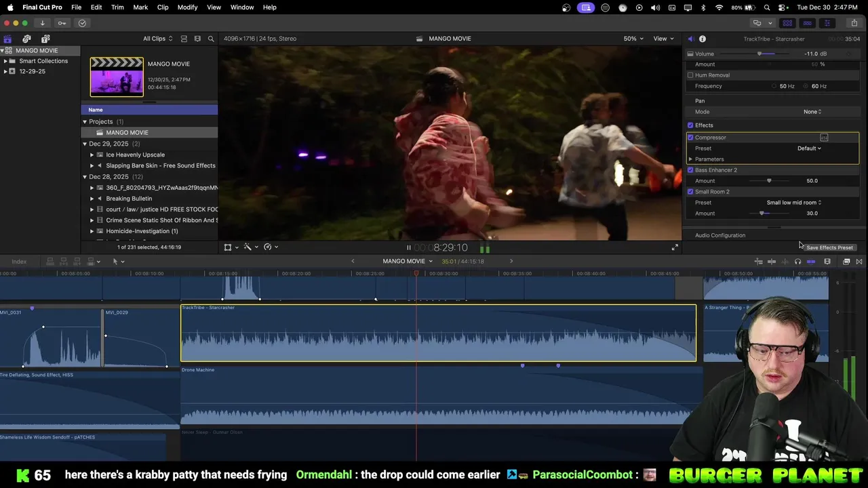This screenshot has height=488, width=868.
Task: Expand Compressor Parameters disclosure triangle
Action: point(690,159)
